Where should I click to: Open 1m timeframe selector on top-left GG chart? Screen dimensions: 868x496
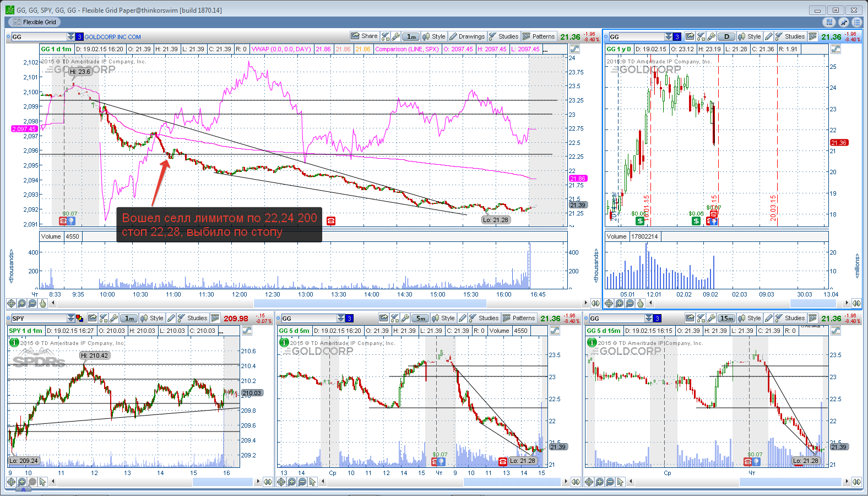pyautogui.click(x=411, y=37)
